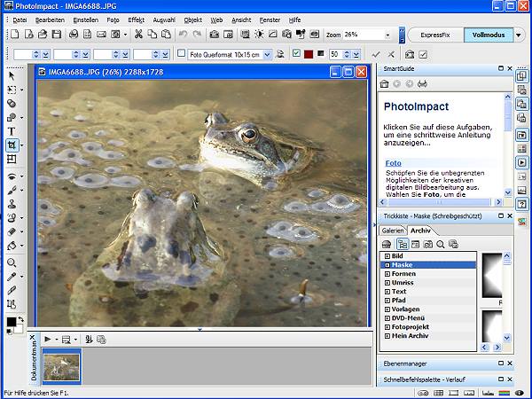
Task: Select the Text tool in the toolbox
Action: pos(12,131)
